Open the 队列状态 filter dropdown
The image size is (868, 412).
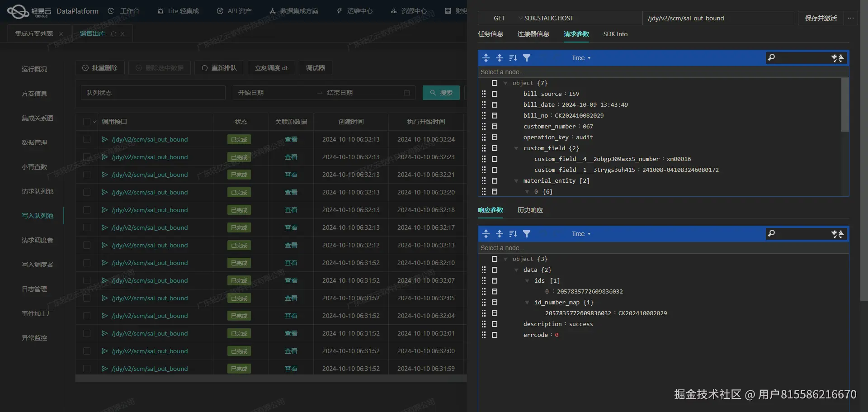pyautogui.click(x=153, y=93)
